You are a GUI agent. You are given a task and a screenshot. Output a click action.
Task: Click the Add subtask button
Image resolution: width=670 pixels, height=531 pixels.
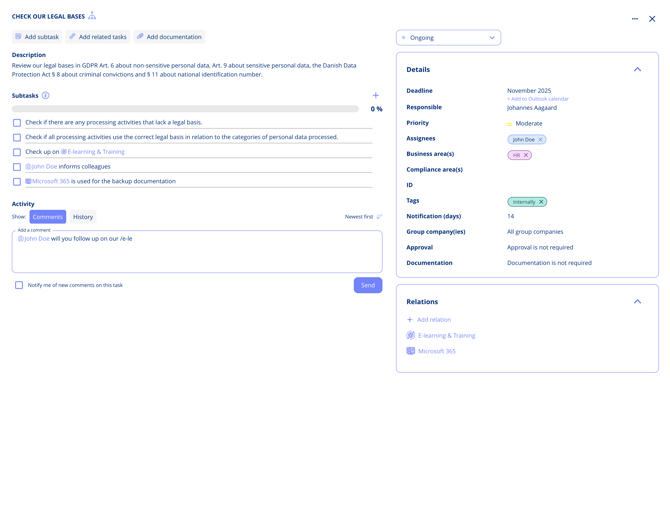[37, 37]
